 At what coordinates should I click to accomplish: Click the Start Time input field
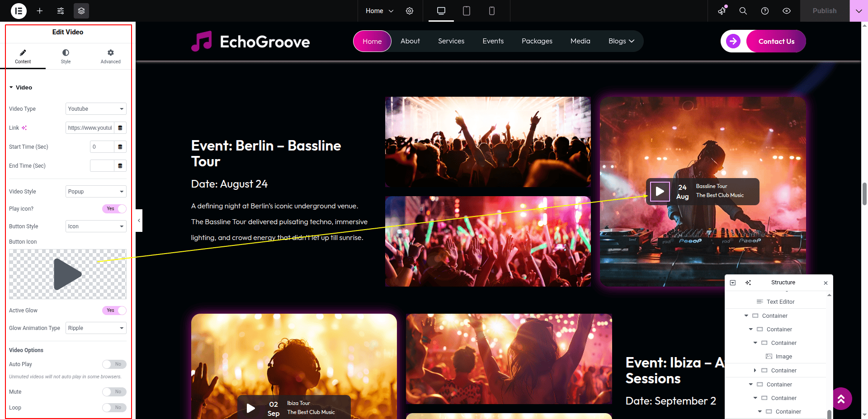tap(102, 147)
